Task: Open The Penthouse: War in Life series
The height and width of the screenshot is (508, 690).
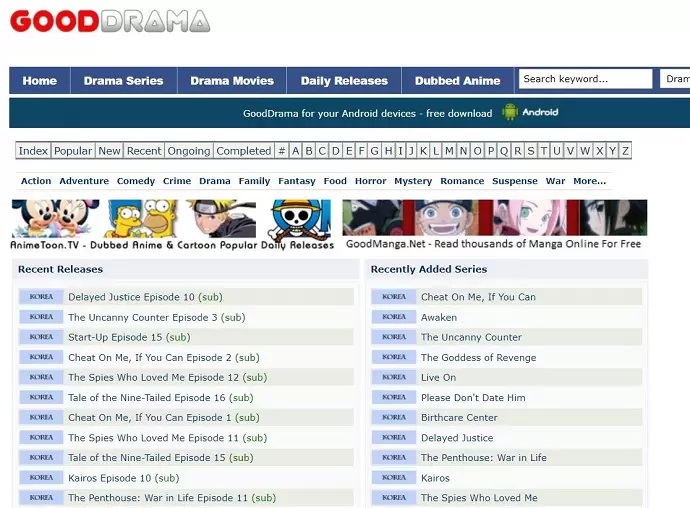Action: click(484, 457)
